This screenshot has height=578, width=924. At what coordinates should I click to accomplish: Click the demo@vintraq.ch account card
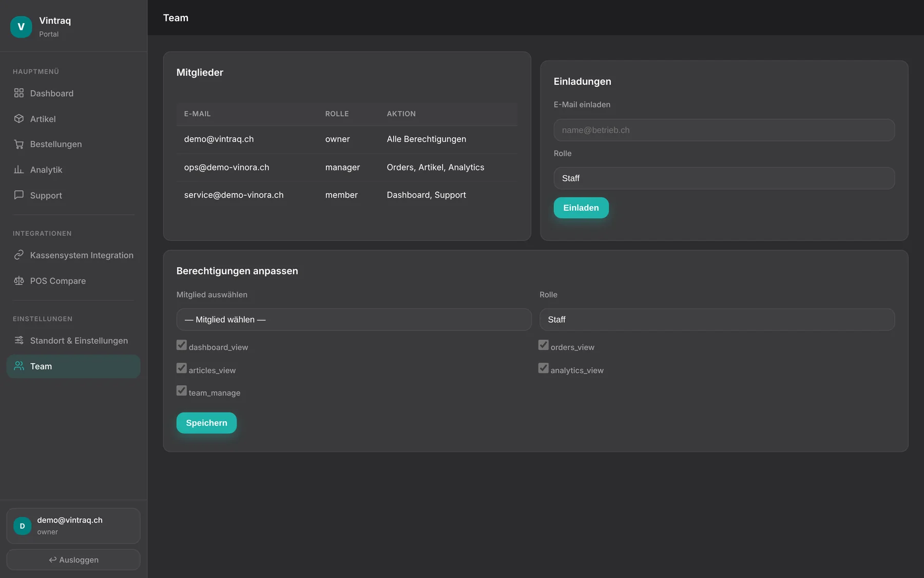coord(73,526)
